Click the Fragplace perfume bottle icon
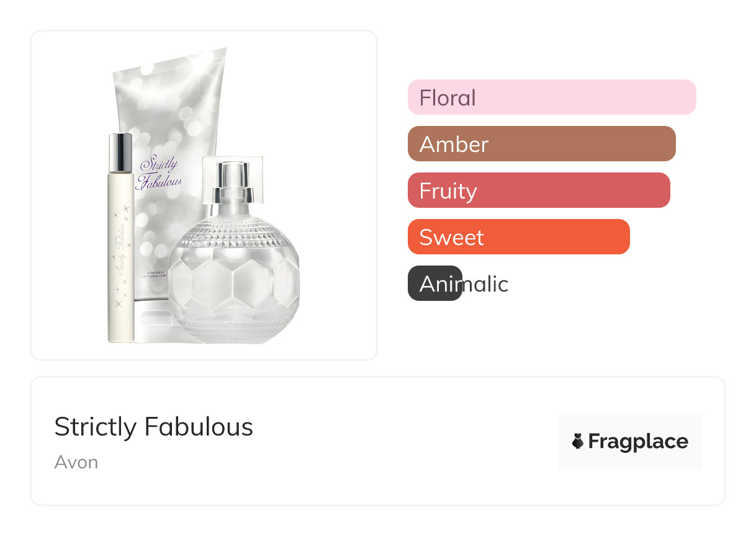 [x=578, y=441]
